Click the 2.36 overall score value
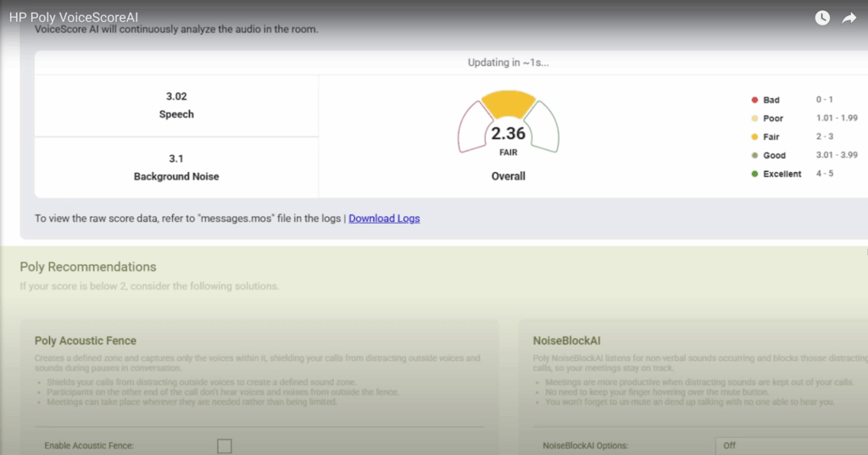The width and height of the screenshot is (868, 455). tap(509, 134)
